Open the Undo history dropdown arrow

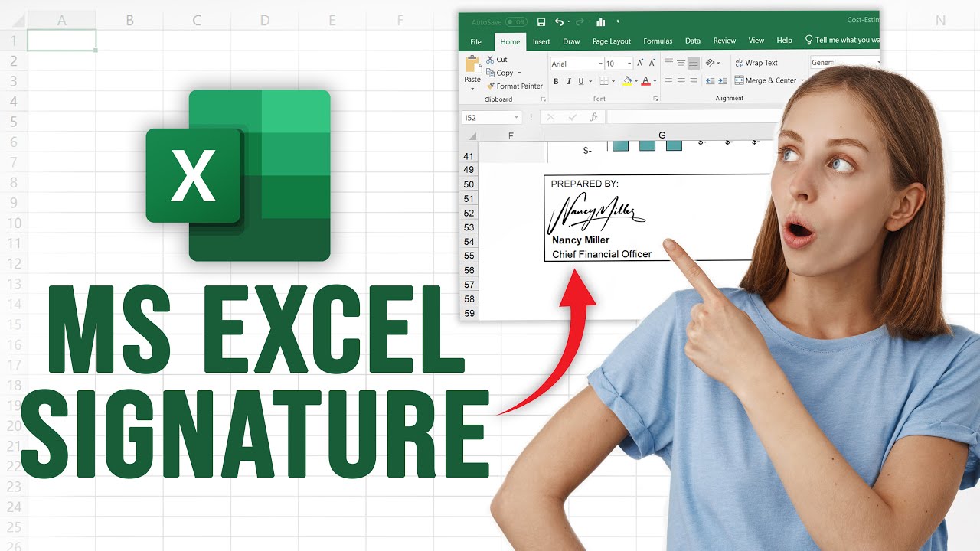[x=569, y=22]
